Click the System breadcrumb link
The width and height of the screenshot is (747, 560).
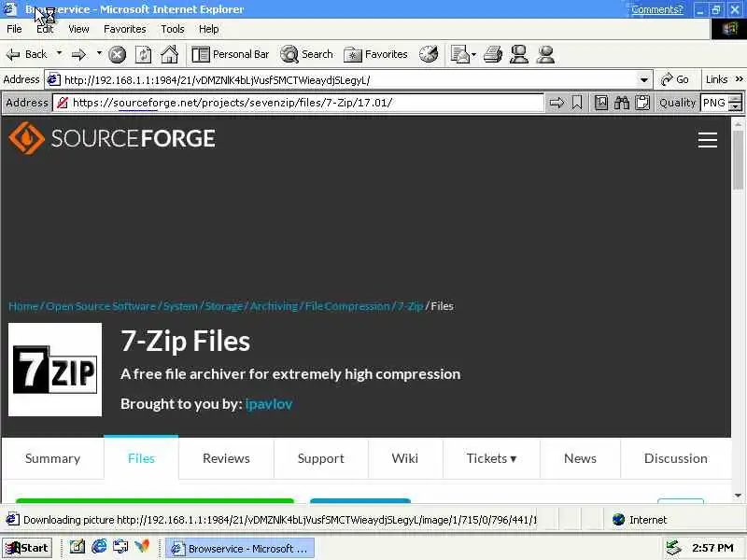[180, 306]
